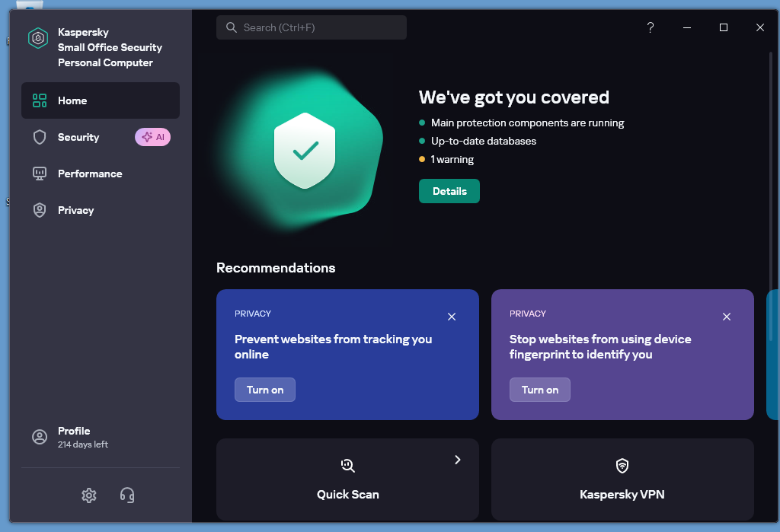Click the Security shield icon in sidebar
The width and height of the screenshot is (780, 532).
[40, 137]
